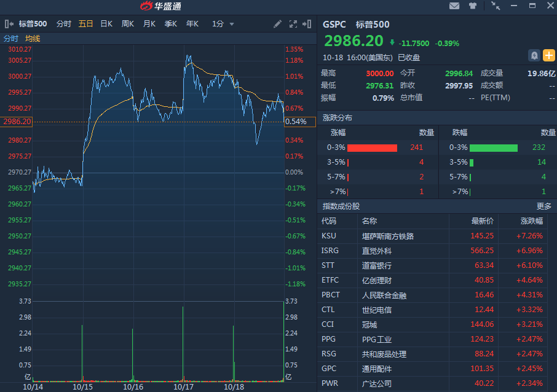Sort constituents by 最新价 column
557x392 pixels.
[482, 221]
